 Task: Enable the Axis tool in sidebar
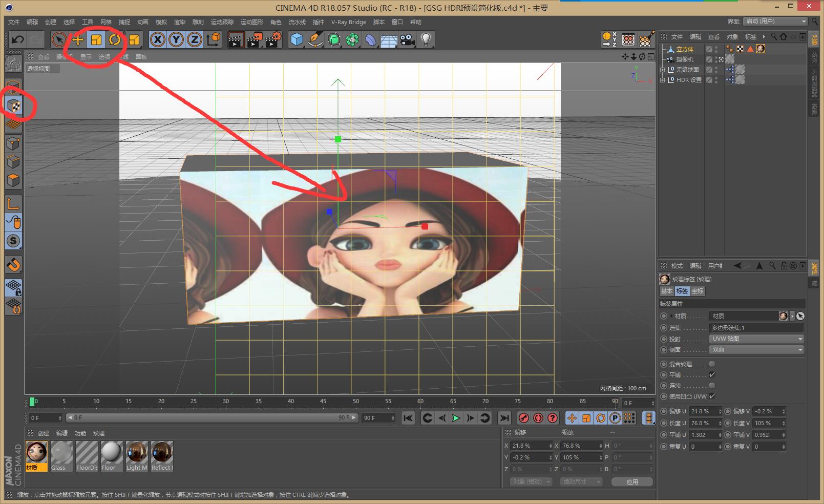[13, 203]
